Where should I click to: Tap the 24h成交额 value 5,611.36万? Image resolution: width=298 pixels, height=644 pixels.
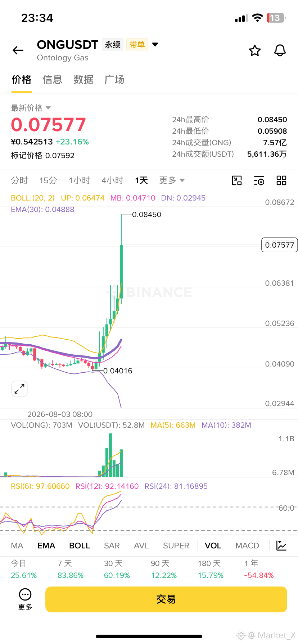coord(267,154)
